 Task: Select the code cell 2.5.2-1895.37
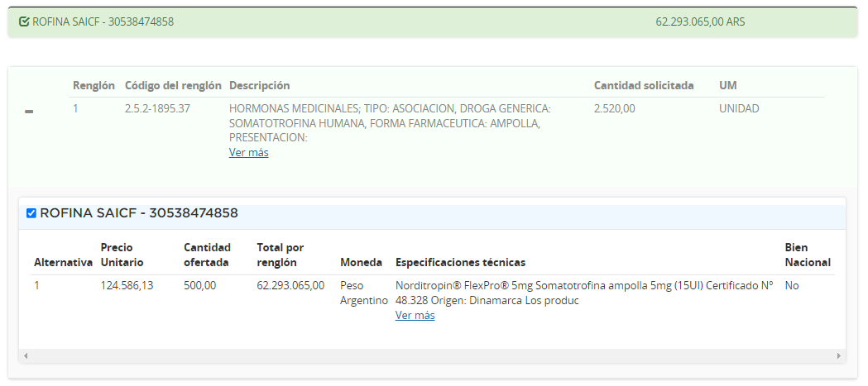tap(157, 108)
